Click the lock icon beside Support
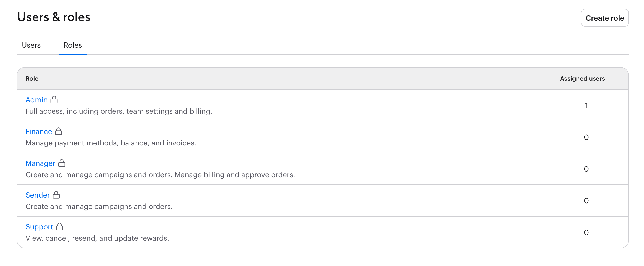The width and height of the screenshot is (644, 266). [x=60, y=226]
